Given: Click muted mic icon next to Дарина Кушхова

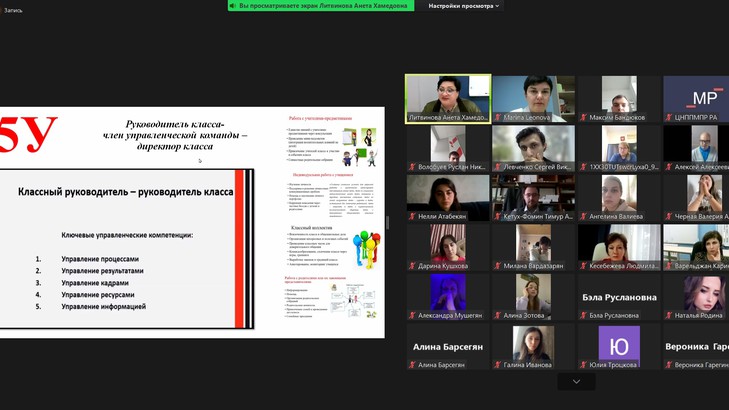Looking at the screenshot, I should pyautogui.click(x=412, y=266).
